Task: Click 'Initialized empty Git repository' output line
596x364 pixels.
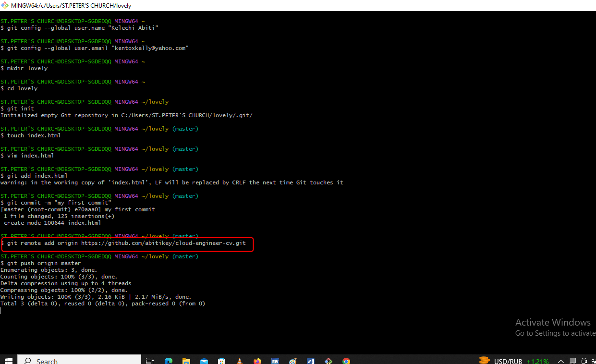Action: click(x=126, y=115)
